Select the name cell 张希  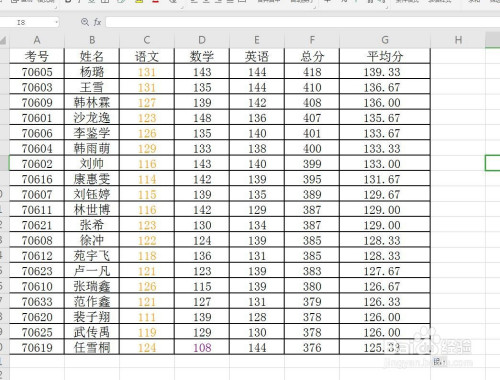[x=92, y=225]
